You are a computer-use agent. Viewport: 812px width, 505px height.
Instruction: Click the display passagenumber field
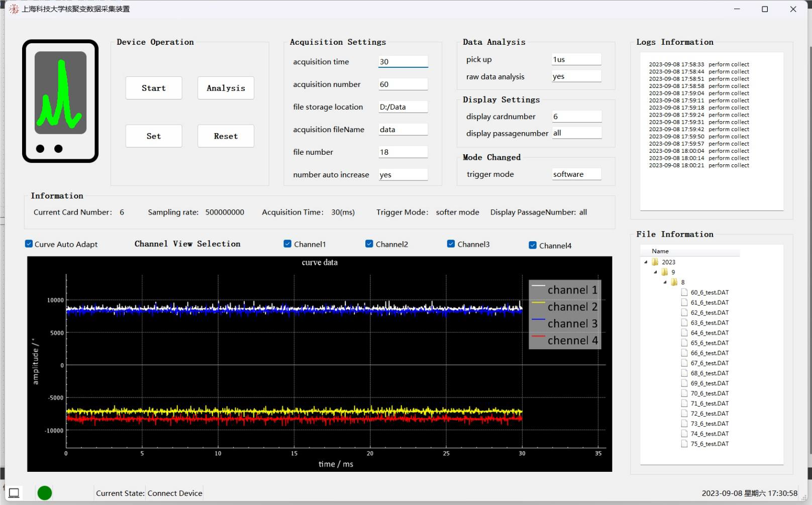pyautogui.click(x=576, y=133)
